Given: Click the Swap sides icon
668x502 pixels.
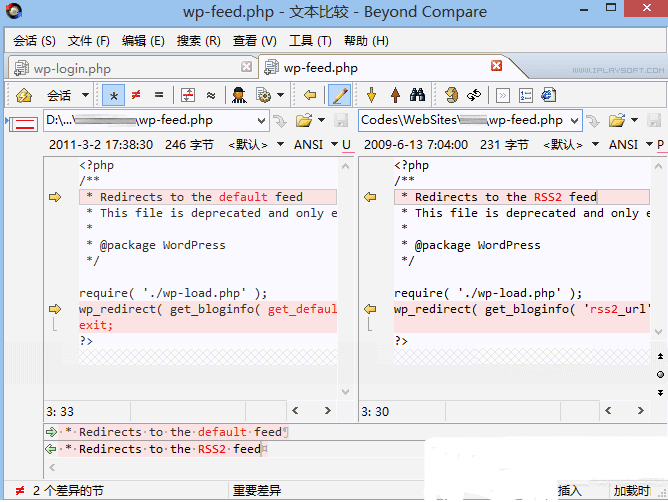Looking at the screenshot, I should click(x=451, y=95).
